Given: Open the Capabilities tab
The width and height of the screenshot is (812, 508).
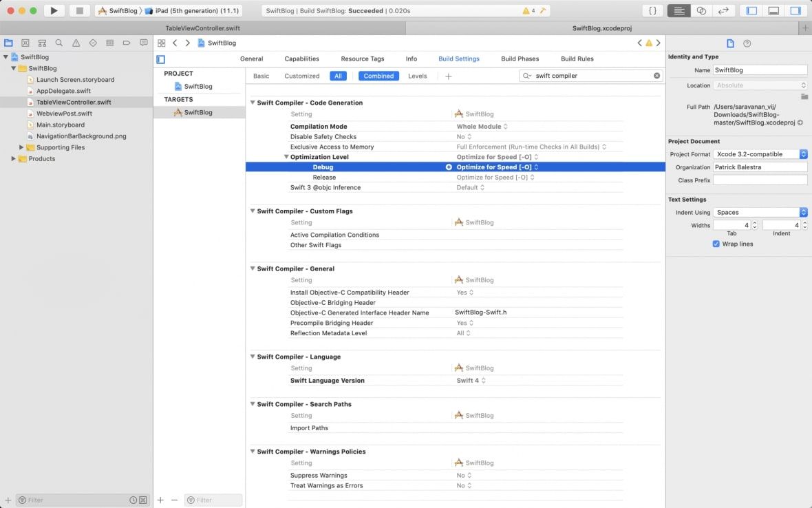Looking at the screenshot, I should click(x=302, y=59).
